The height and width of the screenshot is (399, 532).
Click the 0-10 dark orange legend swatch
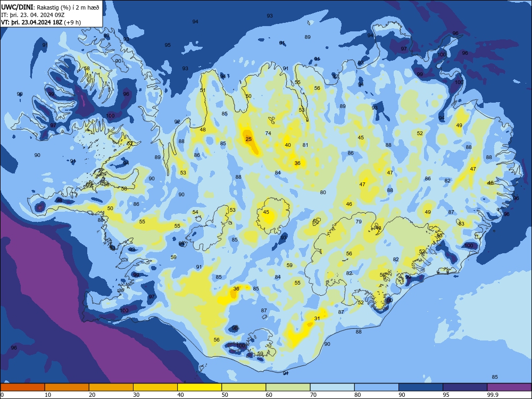(22, 387)
